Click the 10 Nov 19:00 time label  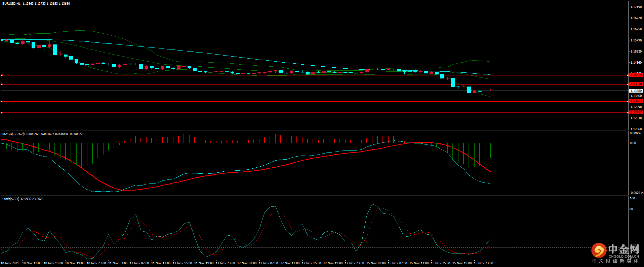coord(75,263)
